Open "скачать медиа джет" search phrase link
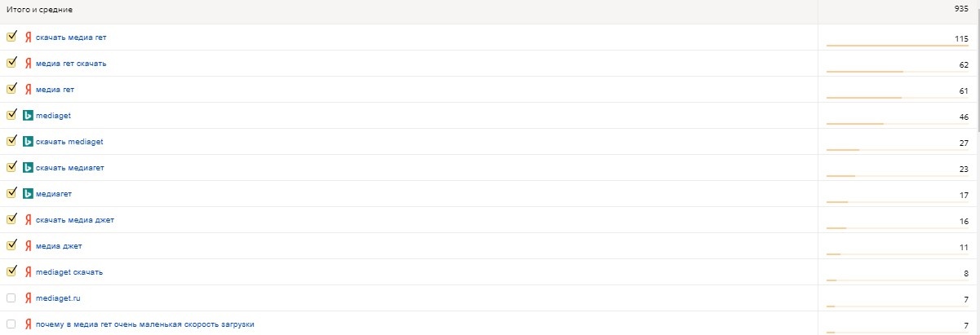Image resolution: width=980 pixels, height=335 pixels. coord(74,220)
